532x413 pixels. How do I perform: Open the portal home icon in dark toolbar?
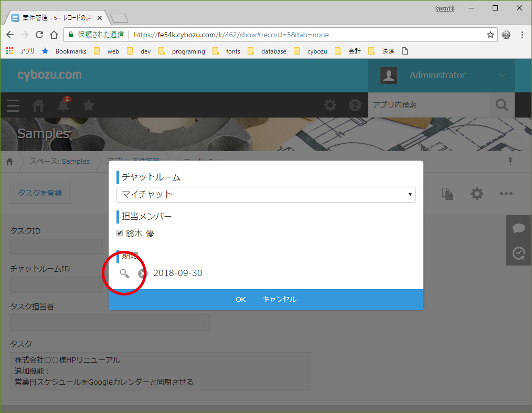tap(38, 105)
